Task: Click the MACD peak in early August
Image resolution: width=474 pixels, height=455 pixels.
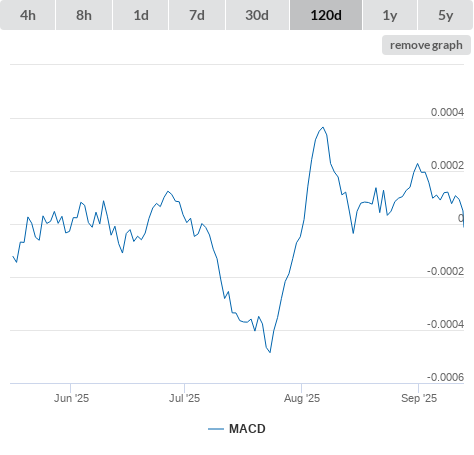Action: 323,127
